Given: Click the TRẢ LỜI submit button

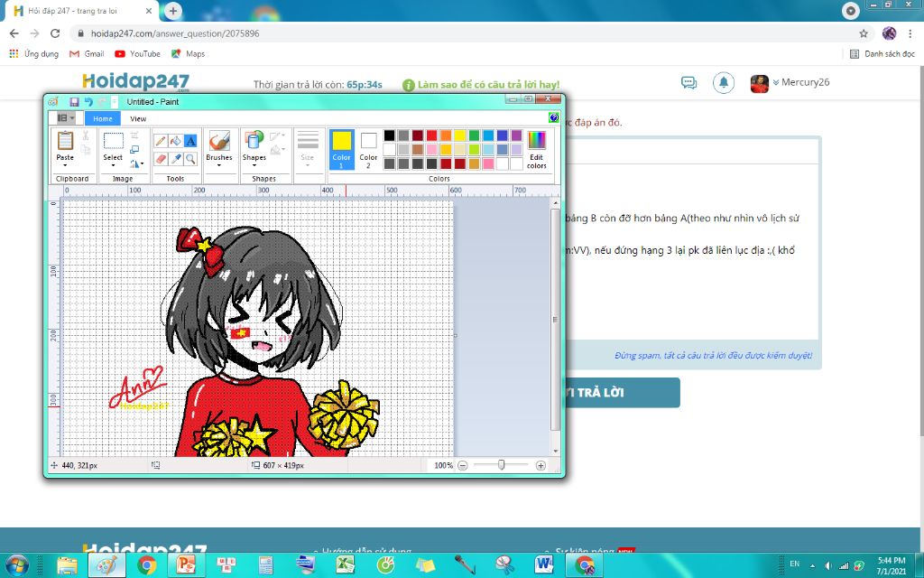Looking at the screenshot, I should pyautogui.click(x=622, y=392).
